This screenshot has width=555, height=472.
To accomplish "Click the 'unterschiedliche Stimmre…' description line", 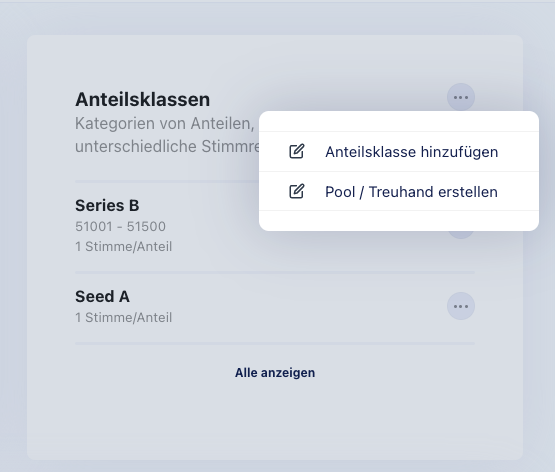I will pyautogui.click(x=167, y=146).
